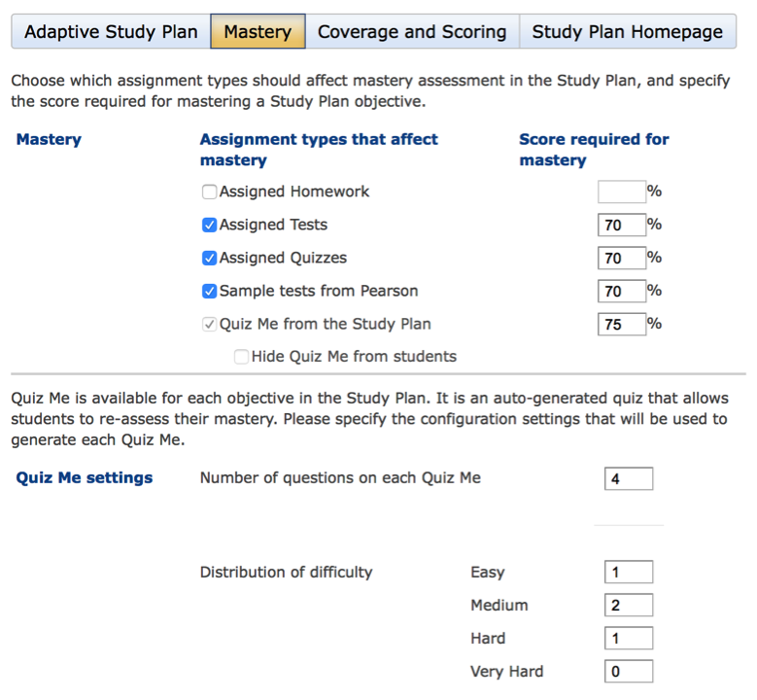
Task: Enable the Assigned Homework checkbox
Action: [209, 192]
